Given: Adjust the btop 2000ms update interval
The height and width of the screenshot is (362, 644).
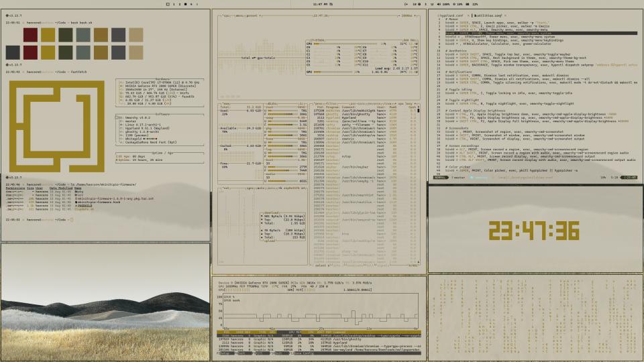Looking at the screenshot, I should coord(407,15).
